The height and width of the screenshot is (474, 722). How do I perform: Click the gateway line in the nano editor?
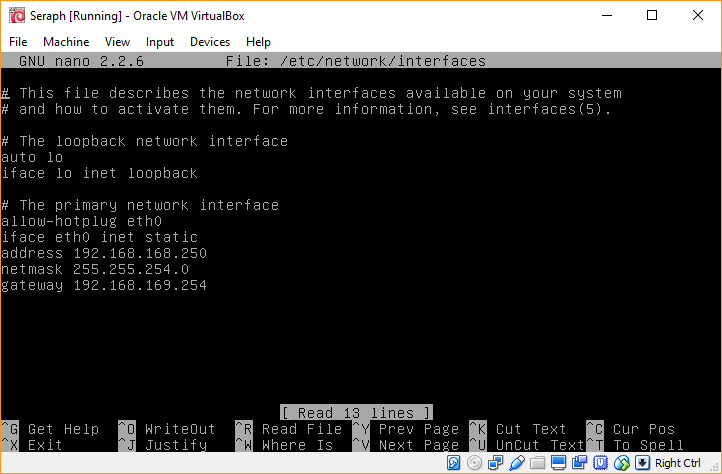point(104,286)
